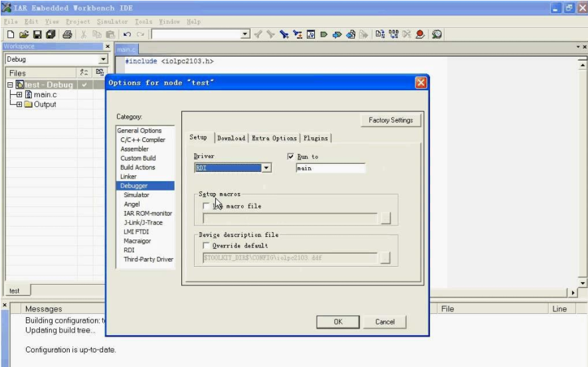Select Linker category
The width and height of the screenshot is (588, 367).
tap(129, 177)
